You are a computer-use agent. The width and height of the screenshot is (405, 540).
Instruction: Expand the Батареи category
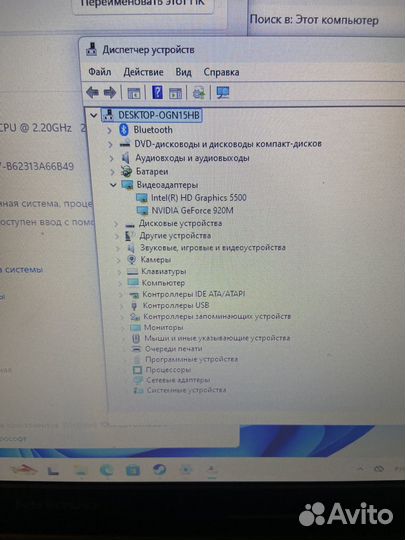coord(112,172)
